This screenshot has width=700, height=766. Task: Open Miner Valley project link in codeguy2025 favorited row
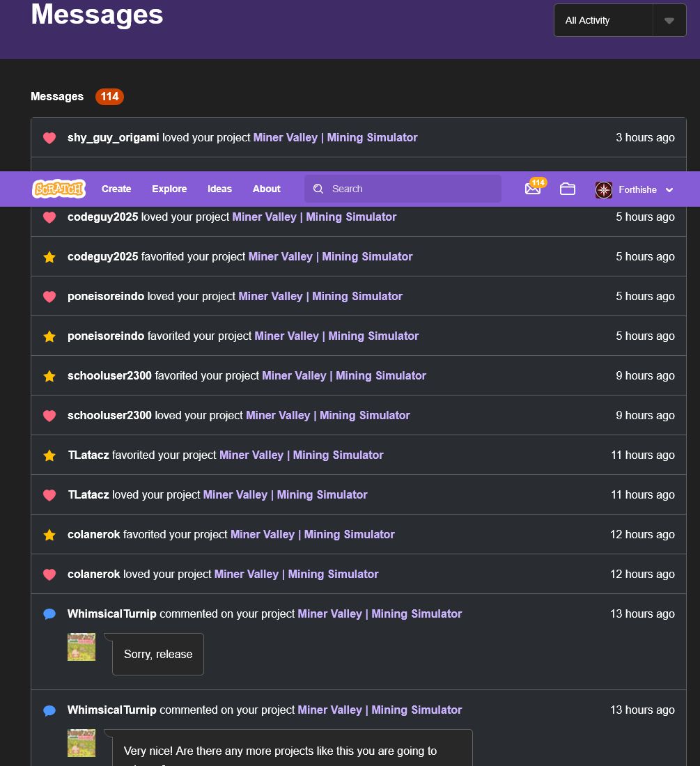[x=330, y=256]
